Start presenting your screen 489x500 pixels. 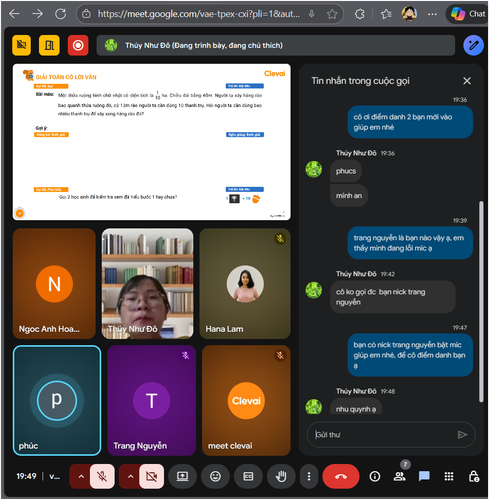point(182,476)
